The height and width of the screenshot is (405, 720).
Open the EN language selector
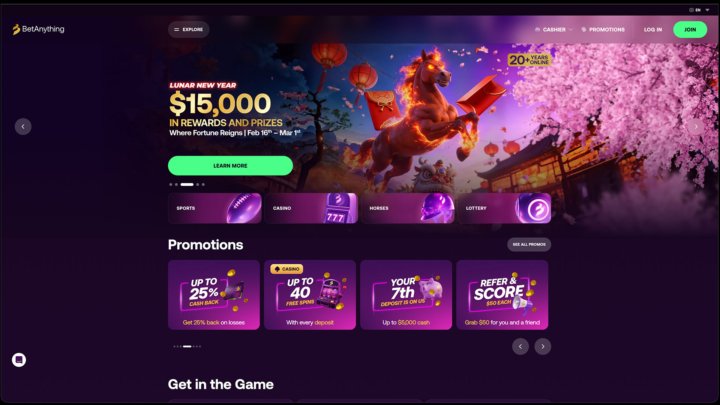point(699,10)
